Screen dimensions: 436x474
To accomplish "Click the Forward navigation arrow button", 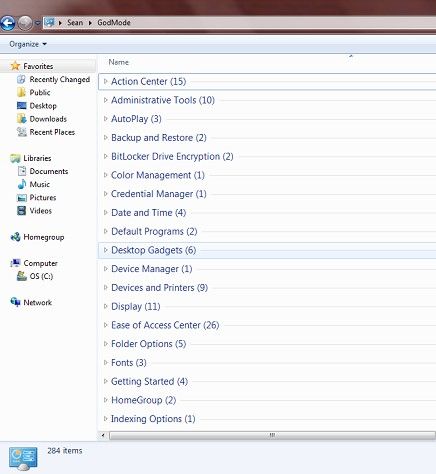I will [25, 23].
